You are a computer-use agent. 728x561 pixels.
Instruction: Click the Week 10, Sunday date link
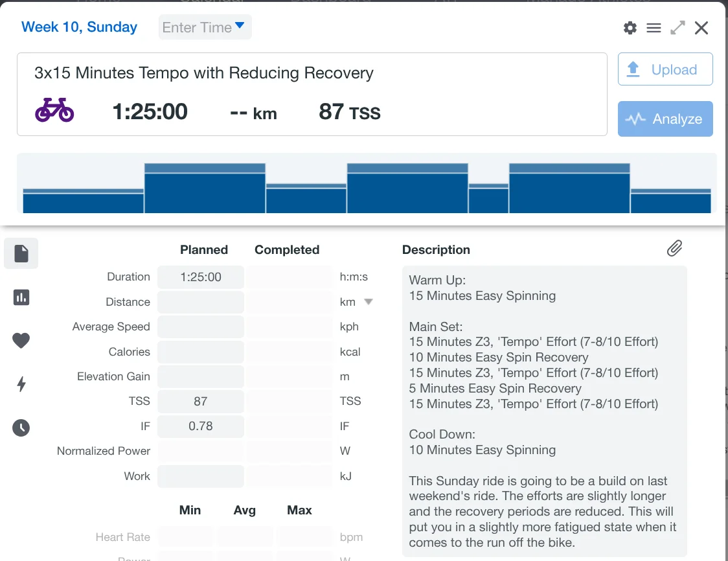[x=79, y=27]
